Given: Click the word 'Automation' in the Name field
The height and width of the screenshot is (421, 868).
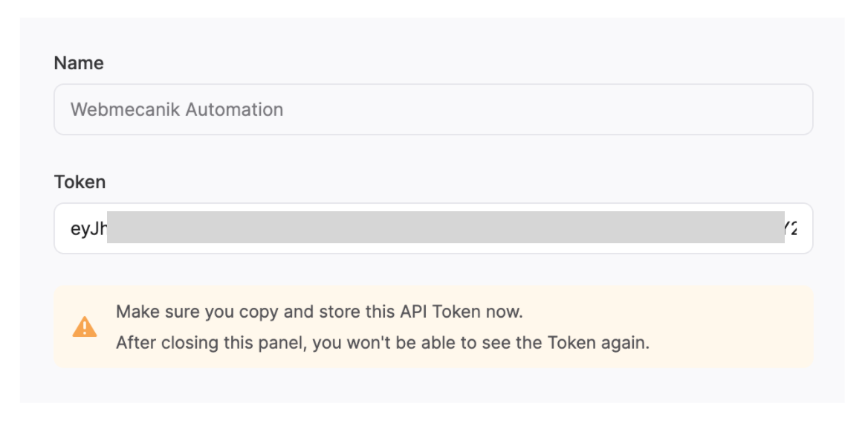Looking at the screenshot, I should tap(234, 109).
